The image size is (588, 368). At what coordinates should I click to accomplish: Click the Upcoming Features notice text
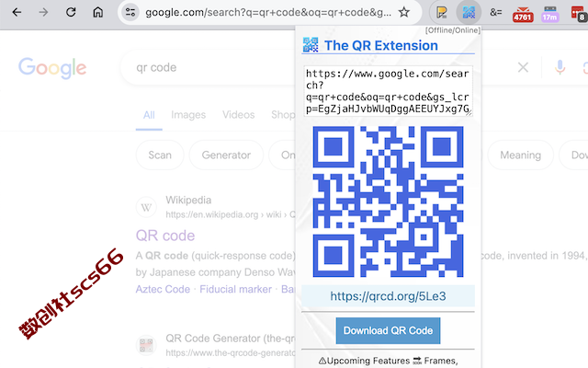(388, 361)
